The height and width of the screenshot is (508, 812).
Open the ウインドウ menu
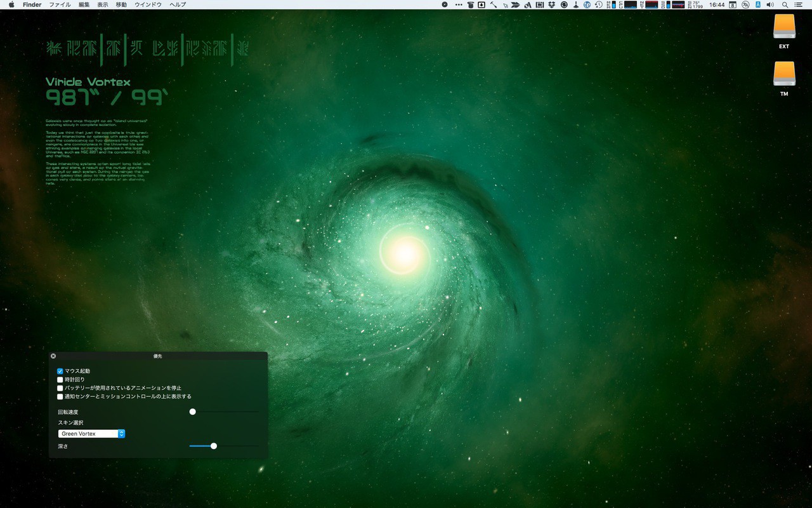pyautogui.click(x=148, y=4)
